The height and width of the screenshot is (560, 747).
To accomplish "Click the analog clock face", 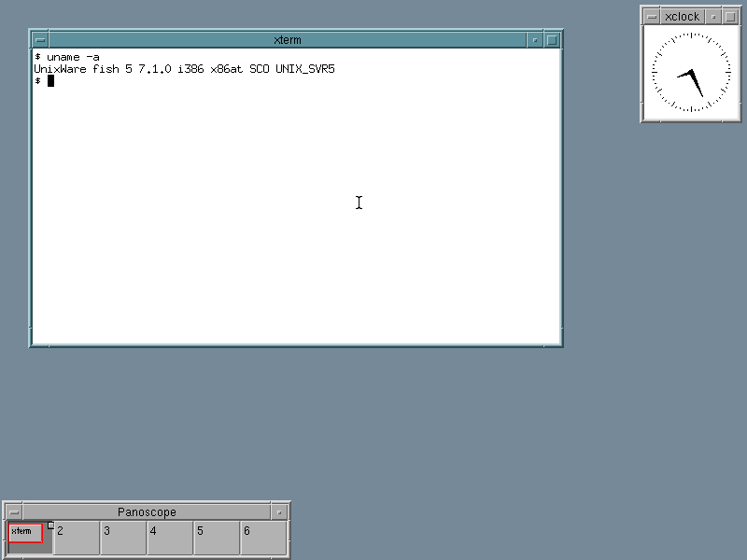I will coord(691,72).
